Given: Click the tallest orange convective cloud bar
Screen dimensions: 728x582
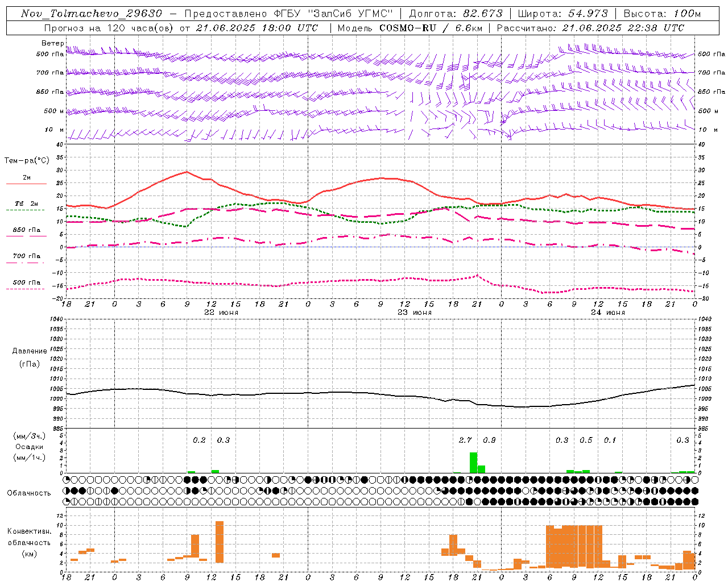Looking at the screenshot, I should [220, 542].
